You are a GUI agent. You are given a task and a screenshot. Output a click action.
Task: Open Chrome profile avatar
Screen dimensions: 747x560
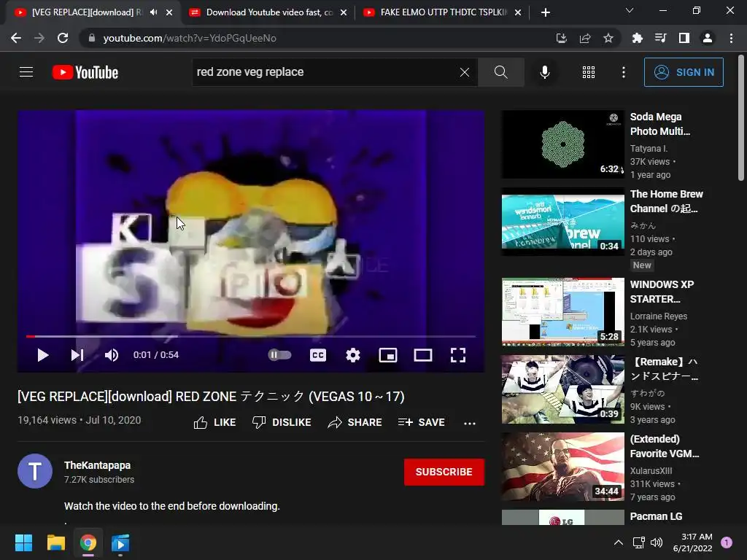[x=708, y=38]
